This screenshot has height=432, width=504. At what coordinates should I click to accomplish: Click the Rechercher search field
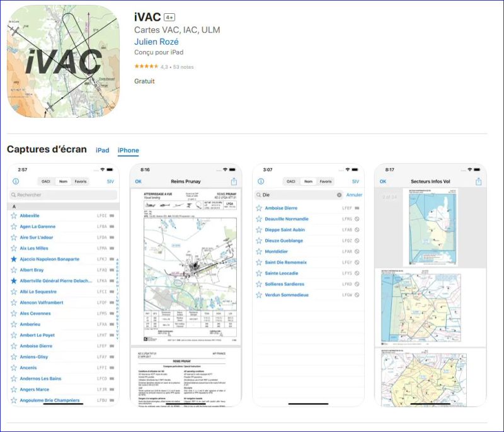tap(64, 195)
